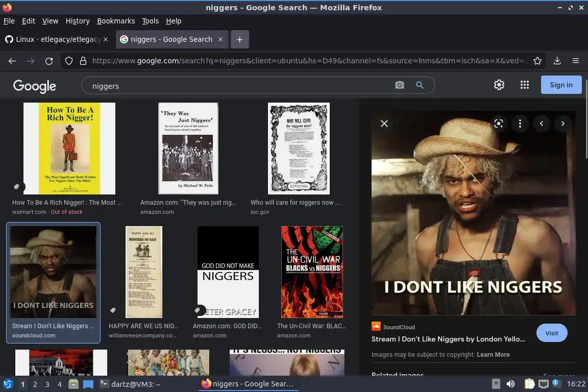Screen dimensions: 588x392
Task: Reload the page with the refresh icon
Action: click(x=49, y=61)
